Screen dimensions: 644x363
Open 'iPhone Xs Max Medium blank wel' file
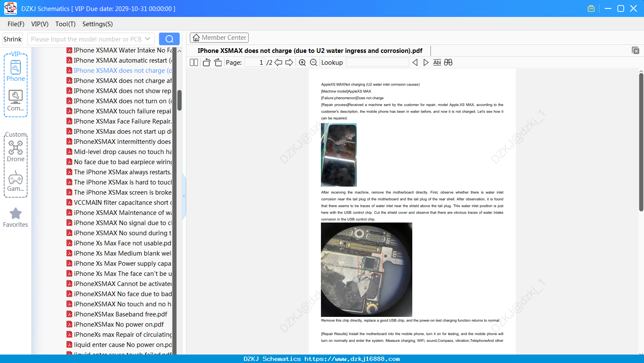(119, 253)
